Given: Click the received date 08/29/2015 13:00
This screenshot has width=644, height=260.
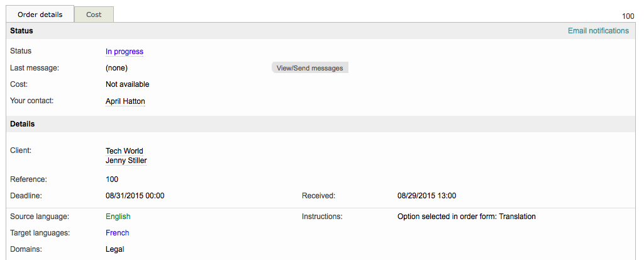Looking at the screenshot, I should click(426, 196).
